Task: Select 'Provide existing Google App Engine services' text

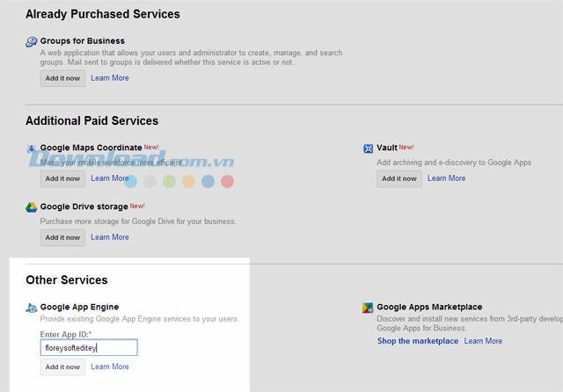Action: click(x=139, y=319)
